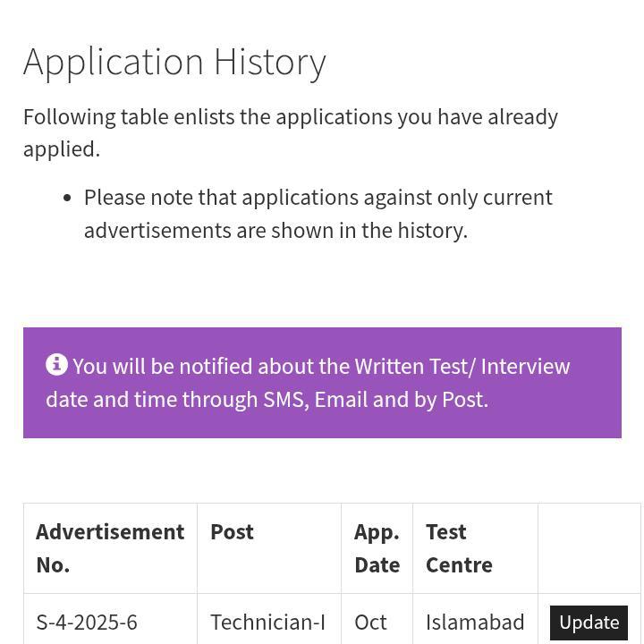
Task: Select the Test Centre column header
Action: 459,547
